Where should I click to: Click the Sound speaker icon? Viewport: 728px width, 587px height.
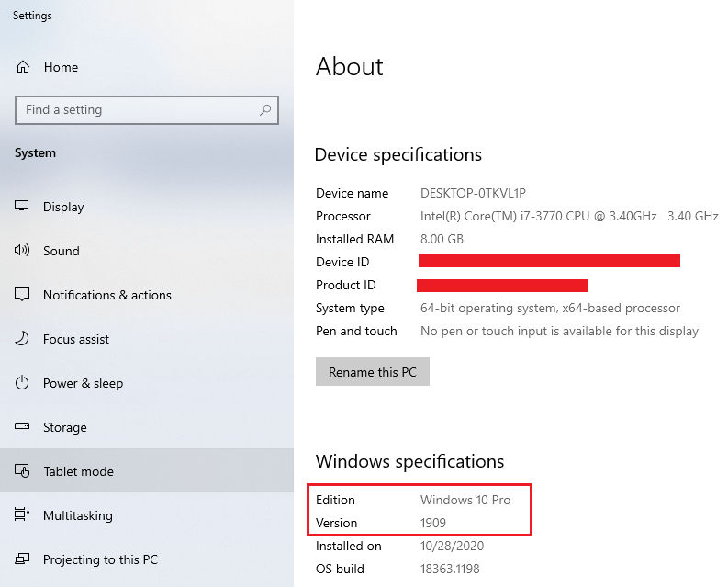pos(22,250)
